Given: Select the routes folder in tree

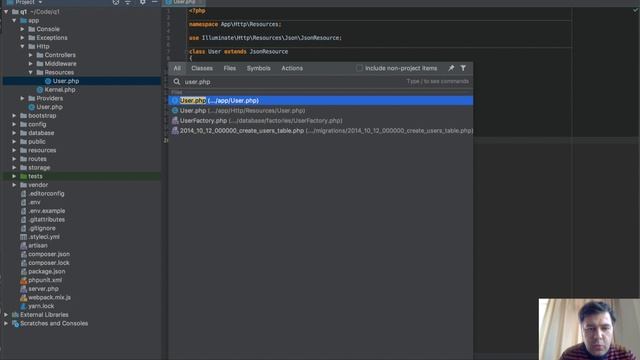Looking at the screenshot, I should tap(37, 159).
